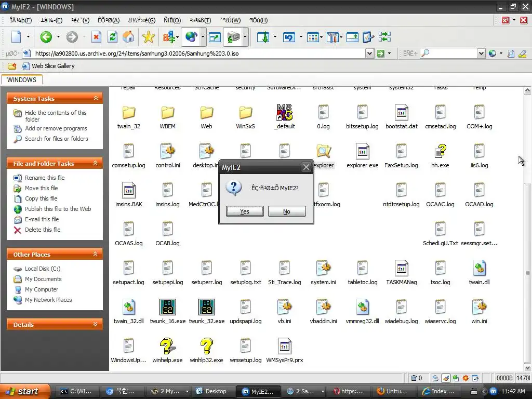Close the MyIE2 dialog with X
532x399 pixels.
tap(306, 167)
